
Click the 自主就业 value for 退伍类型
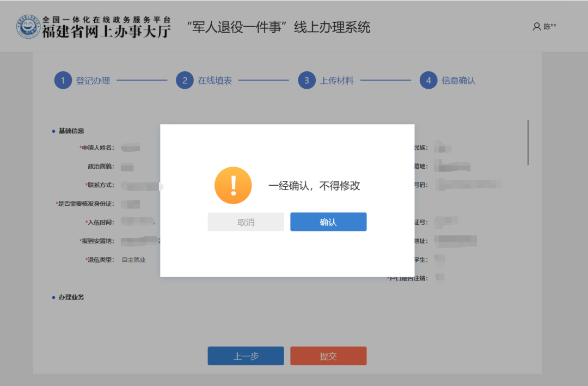134,260
